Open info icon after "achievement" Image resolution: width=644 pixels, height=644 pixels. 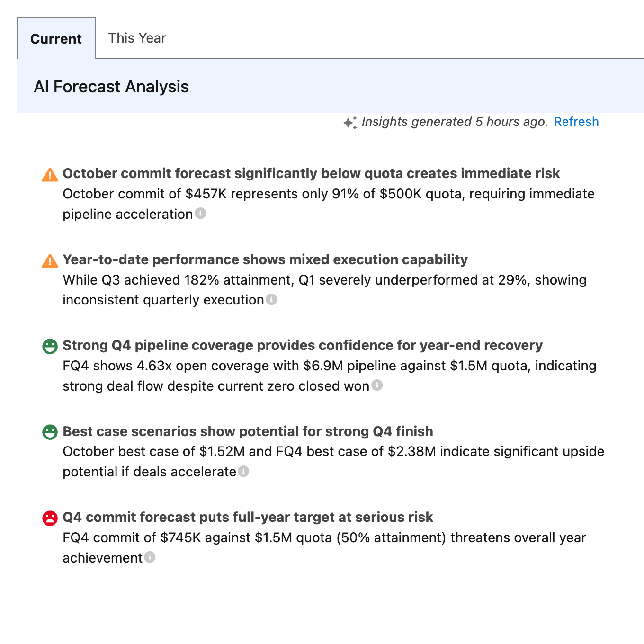[x=150, y=557]
